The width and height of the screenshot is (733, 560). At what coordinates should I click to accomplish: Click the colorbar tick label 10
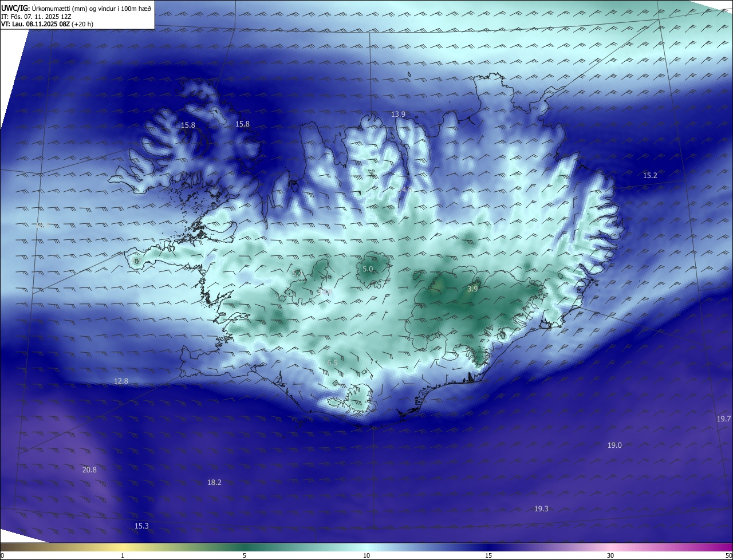[x=366, y=555]
